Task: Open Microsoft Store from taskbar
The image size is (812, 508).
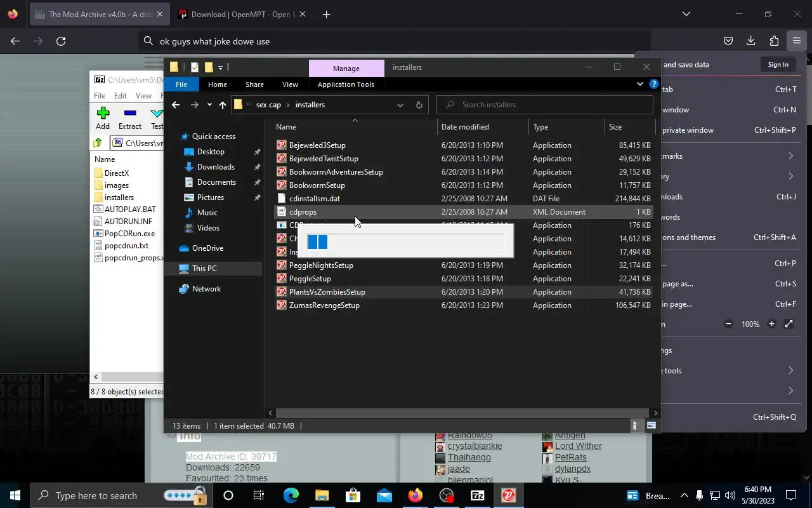Action: pos(353,495)
